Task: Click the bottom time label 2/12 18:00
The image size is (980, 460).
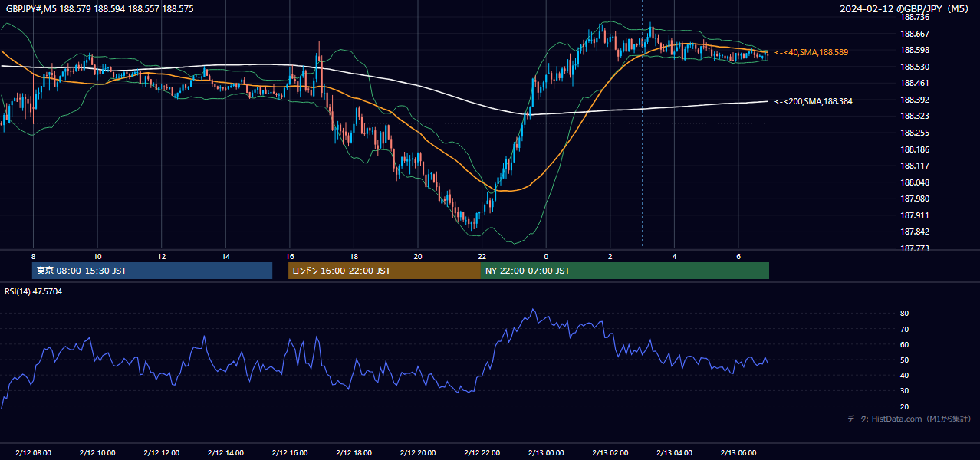Action: tap(354, 453)
